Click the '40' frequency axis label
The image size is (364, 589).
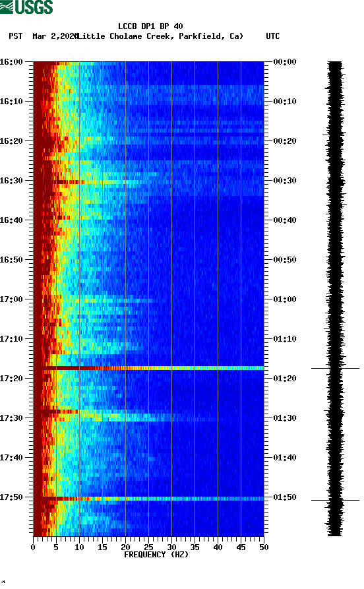pos(218,547)
